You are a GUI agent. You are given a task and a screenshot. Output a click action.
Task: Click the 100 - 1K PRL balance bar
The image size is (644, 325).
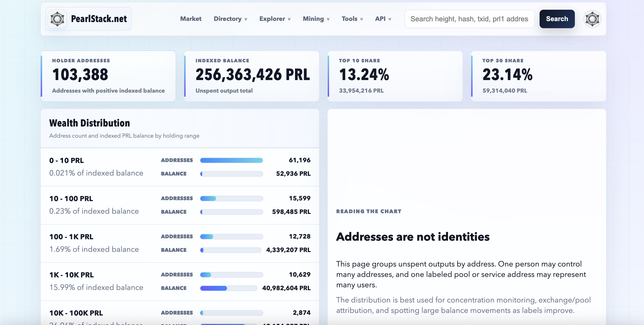(x=231, y=250)
